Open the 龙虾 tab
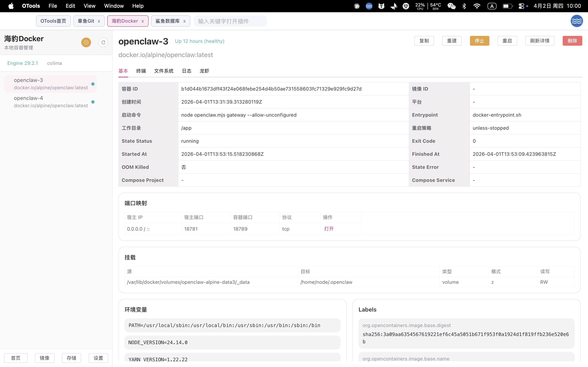The image size is (588, 367). pyautogui.click(x=204, y=71)
